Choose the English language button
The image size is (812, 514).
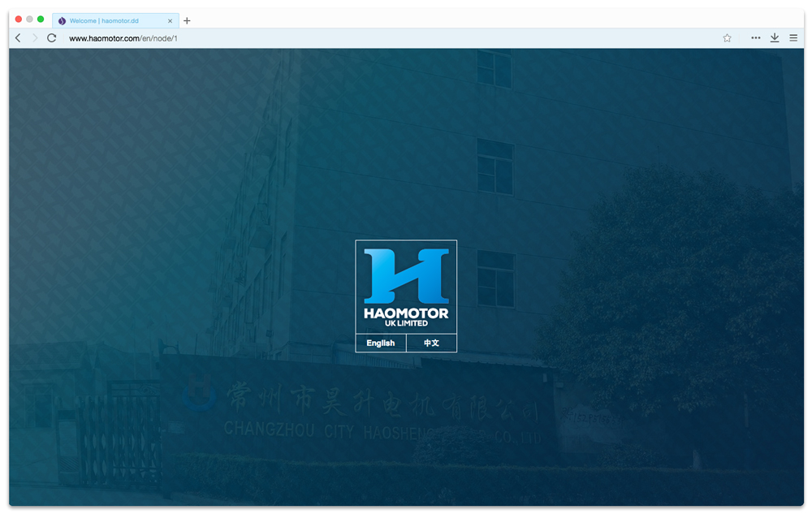381,343
